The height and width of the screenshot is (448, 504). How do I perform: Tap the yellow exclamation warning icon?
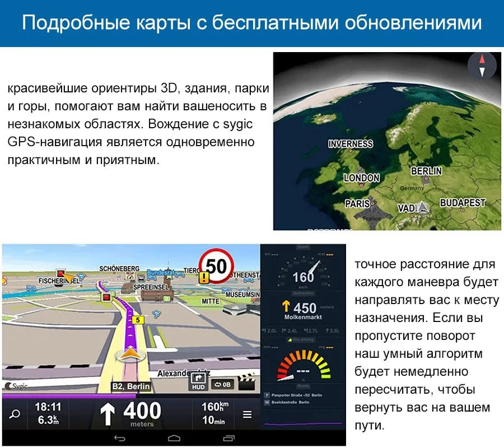pos(204,278)
